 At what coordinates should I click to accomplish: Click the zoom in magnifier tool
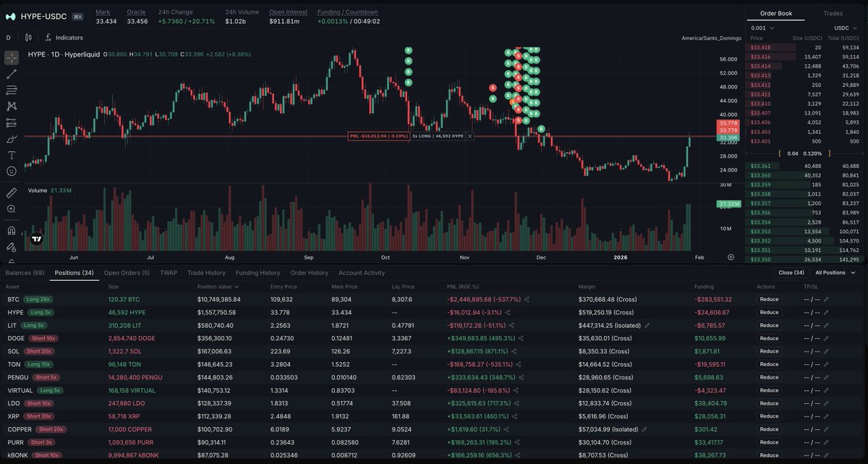[x=12, y=208]
